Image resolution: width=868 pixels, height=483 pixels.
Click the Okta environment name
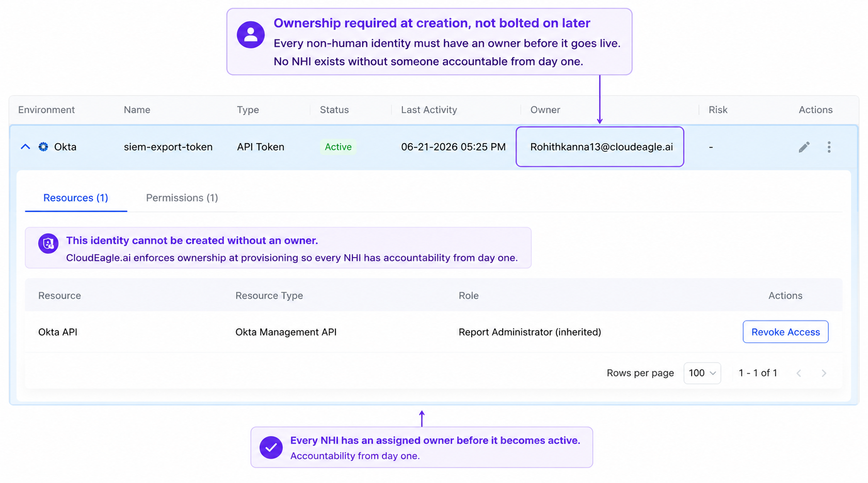65,147
